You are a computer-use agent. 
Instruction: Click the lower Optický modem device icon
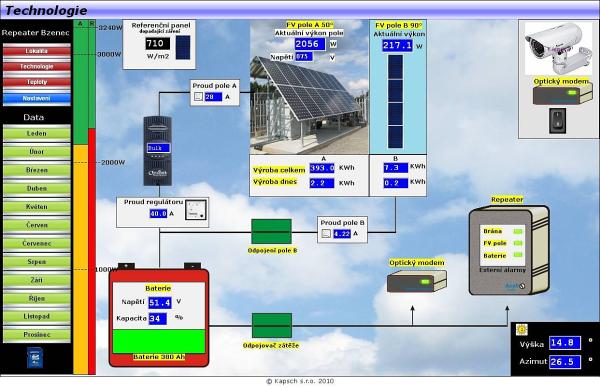tap(416, 282)
